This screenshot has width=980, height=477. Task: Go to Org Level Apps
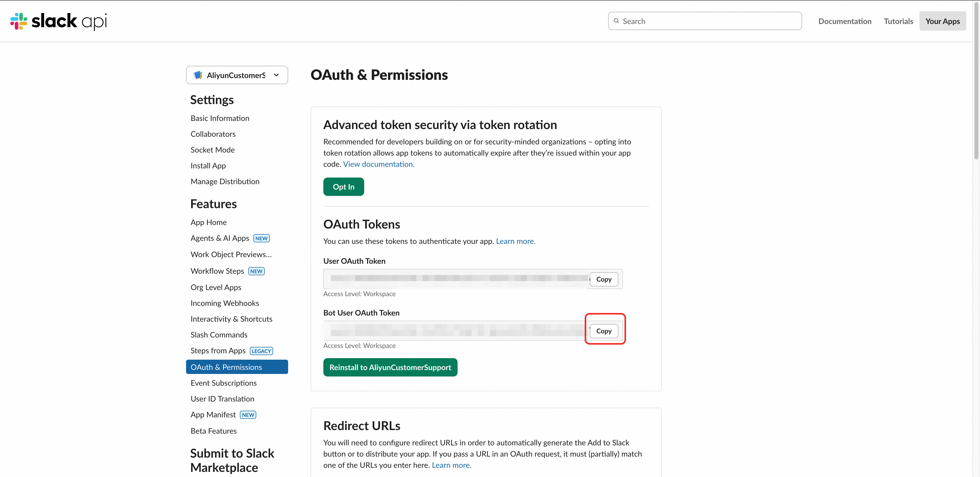click(216, 287)
